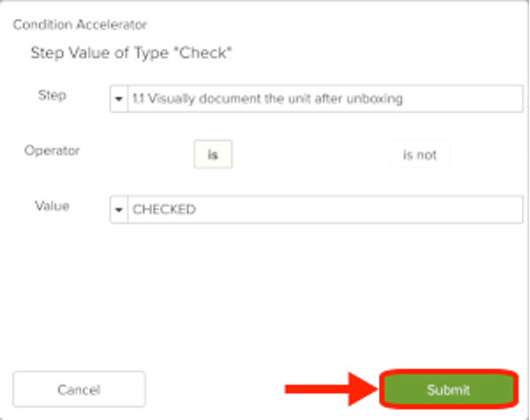The width and height of the screenshot is (530, 420).
Task: Choose the 'is not' operator
Action: coord(420,154)
